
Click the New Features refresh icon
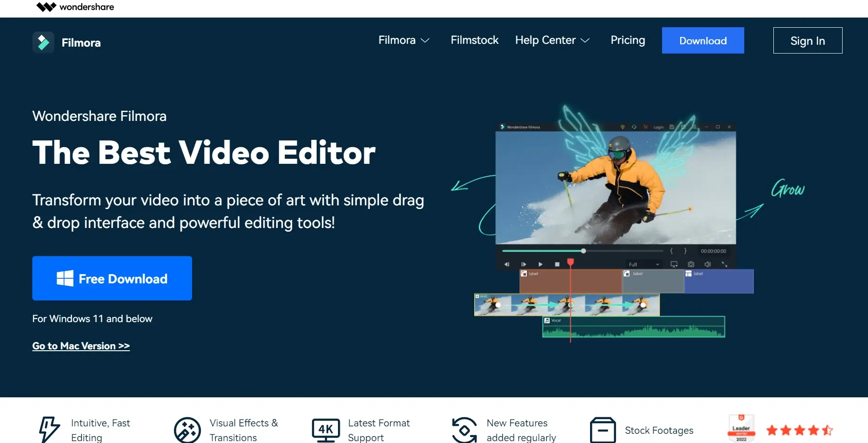[464, 430]
